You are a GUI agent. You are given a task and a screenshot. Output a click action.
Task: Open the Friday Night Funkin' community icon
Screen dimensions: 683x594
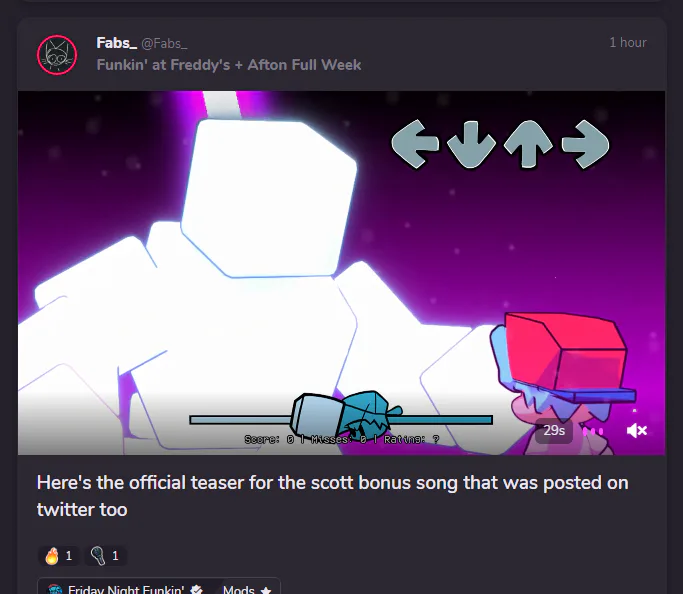click(55, 590)
